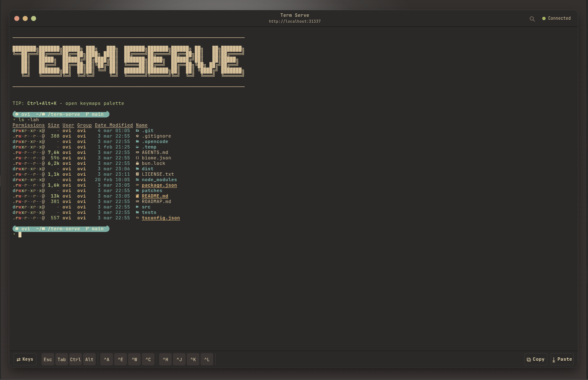The height and width of the screenshot is (380, 588).
Task: Toggle the Ctrl modifier key
Action: tap(75, 359)
